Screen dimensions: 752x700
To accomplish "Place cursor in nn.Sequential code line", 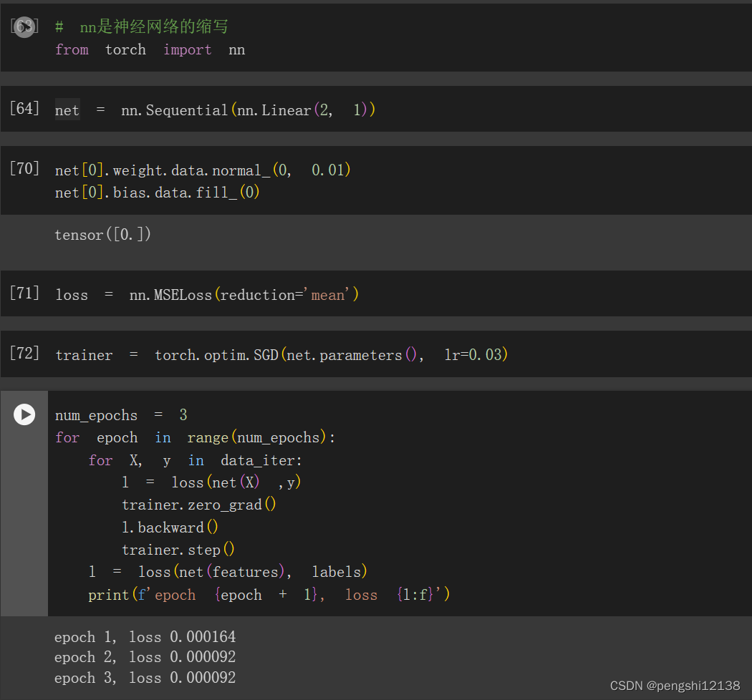I will 215,110.
